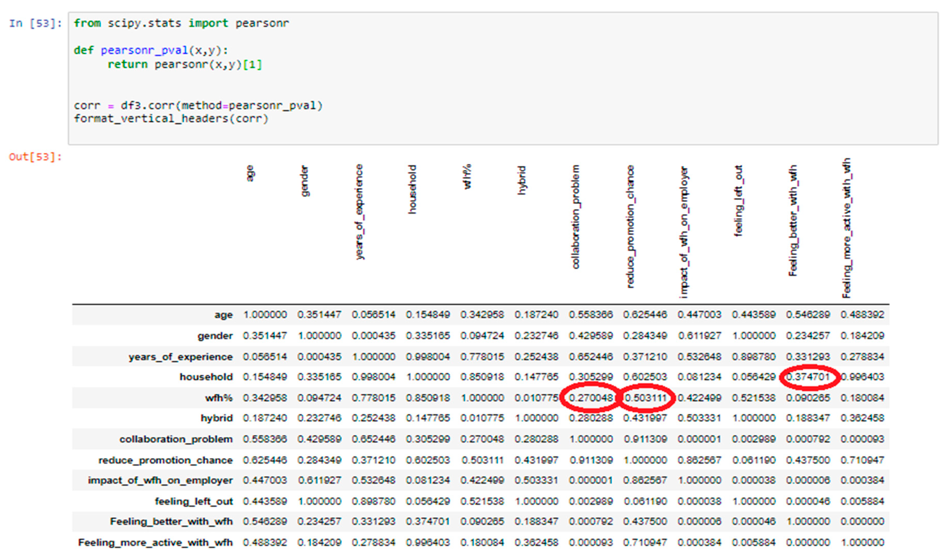Click the 'household' row label
This screenshot has width=944, height=560.
click(x=206, y=377)
